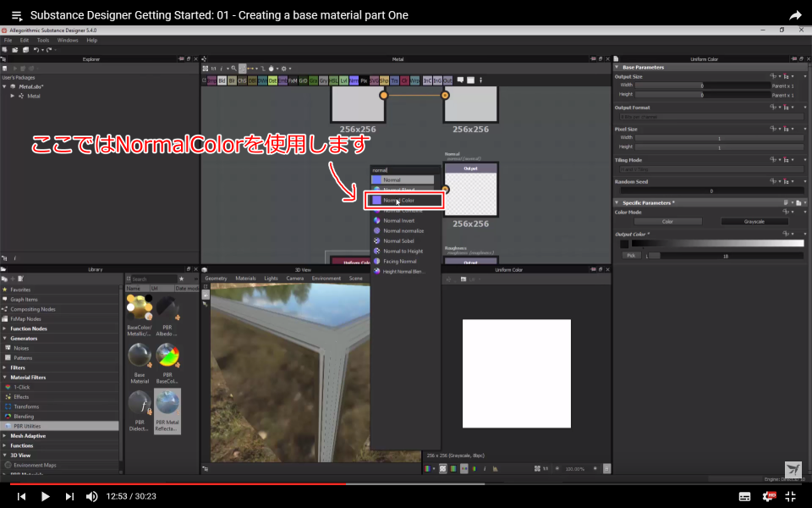
Task: Collapse the Generators library category
Action: (x=5, y=339)
